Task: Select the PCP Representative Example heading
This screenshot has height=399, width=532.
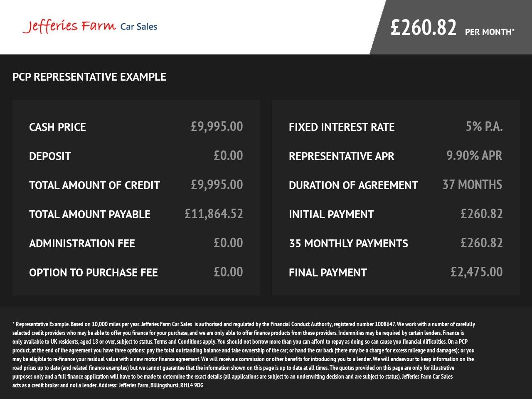Action: [x=89, y=77]
